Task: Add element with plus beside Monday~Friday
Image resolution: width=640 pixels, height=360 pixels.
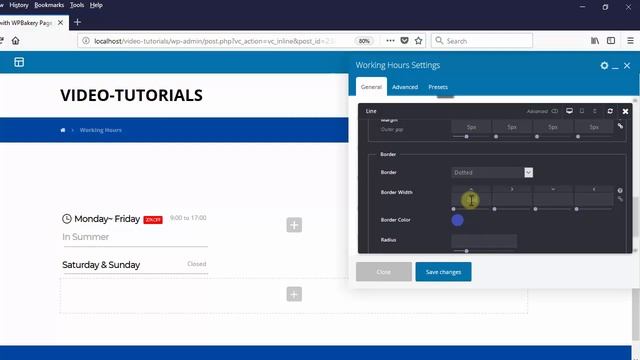Action: pyautogui.click(x=294, y=225)
